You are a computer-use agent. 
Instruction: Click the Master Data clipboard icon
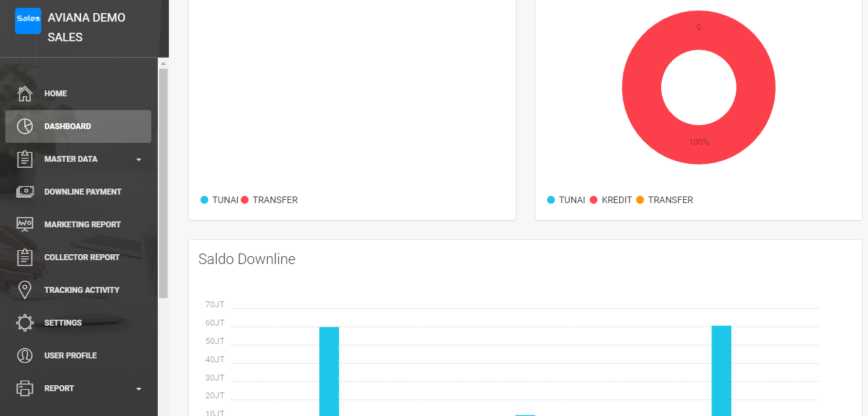(x=25, y=159)
